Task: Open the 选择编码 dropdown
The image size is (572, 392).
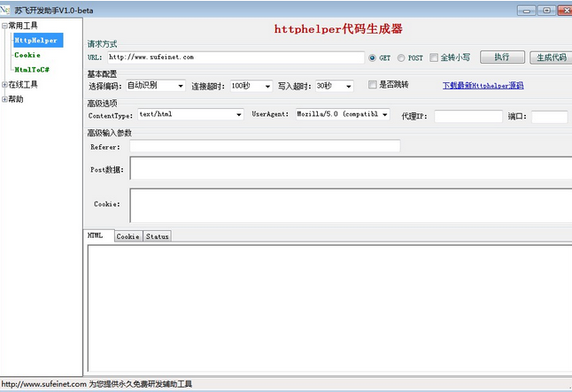Action: (156, 86)
